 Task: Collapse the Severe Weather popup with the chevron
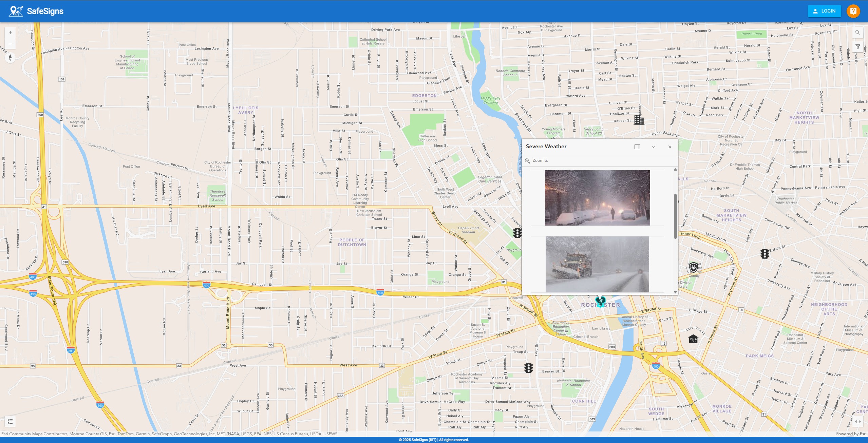653,147
